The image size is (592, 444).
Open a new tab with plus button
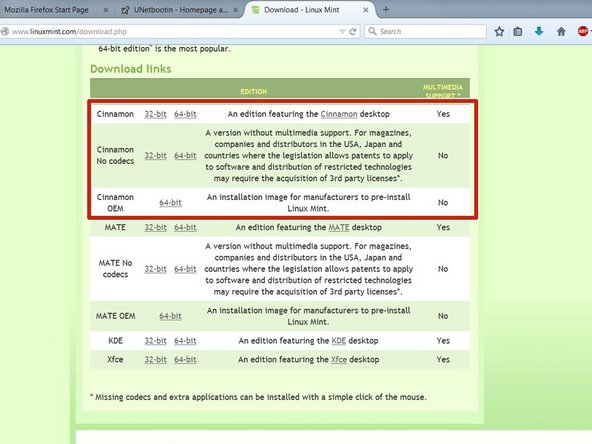click(385, 10)
